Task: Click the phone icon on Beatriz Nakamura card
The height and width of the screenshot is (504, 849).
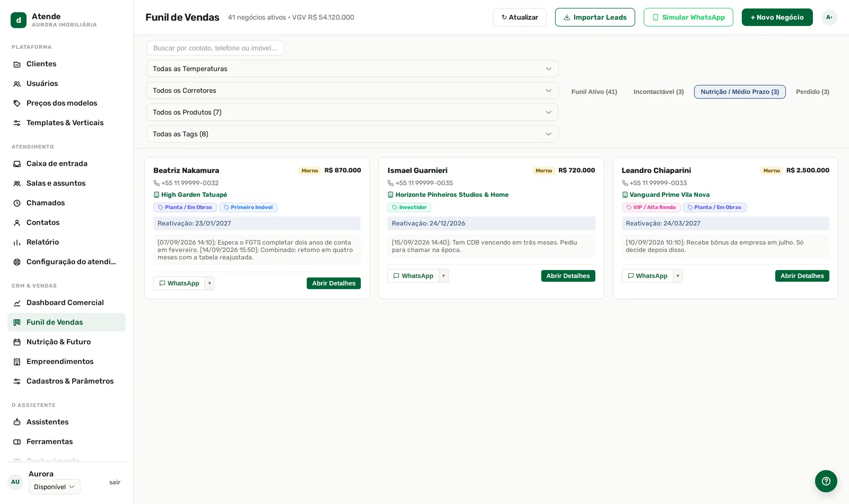Action: [x=157, y=183]
